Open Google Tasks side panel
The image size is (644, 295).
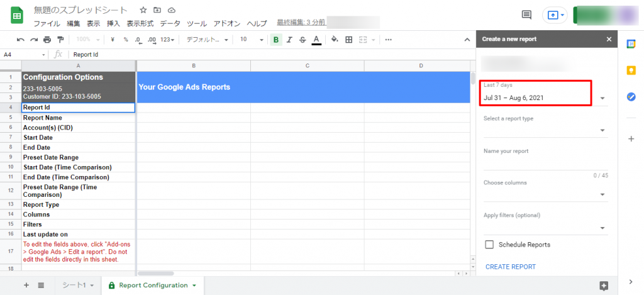(x=631, y=97)
